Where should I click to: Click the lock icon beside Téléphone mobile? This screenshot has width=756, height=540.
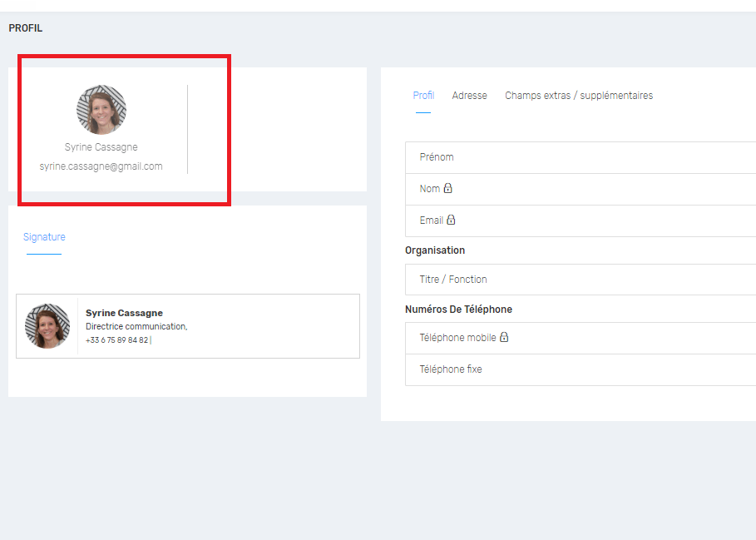coord(504,336)
